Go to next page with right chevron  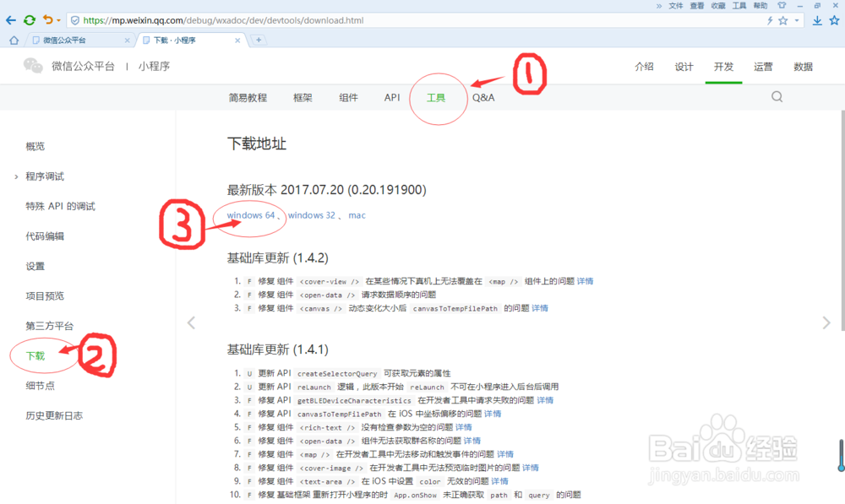[x=826, y=322]
